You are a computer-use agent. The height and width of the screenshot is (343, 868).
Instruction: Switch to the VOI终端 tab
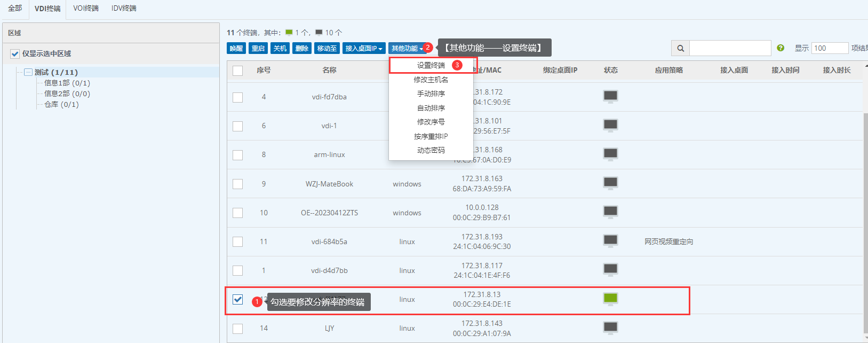pos(86,9)
